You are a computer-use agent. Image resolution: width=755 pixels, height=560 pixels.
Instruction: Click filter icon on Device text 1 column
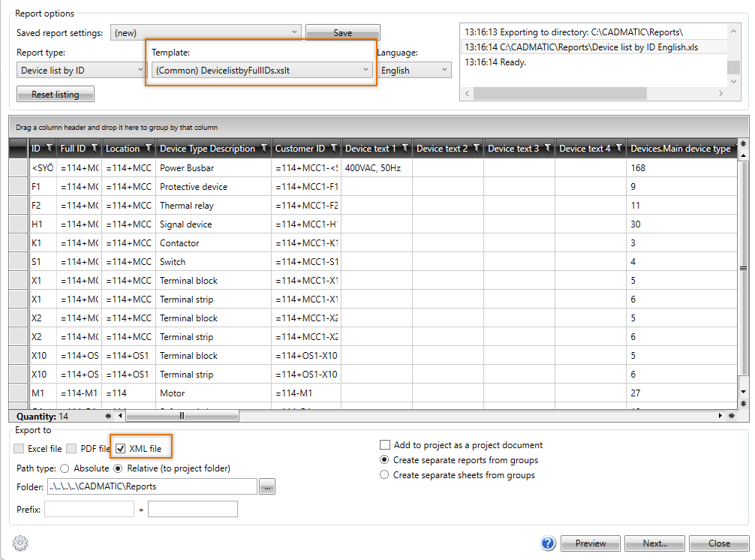tap(405, 149)
